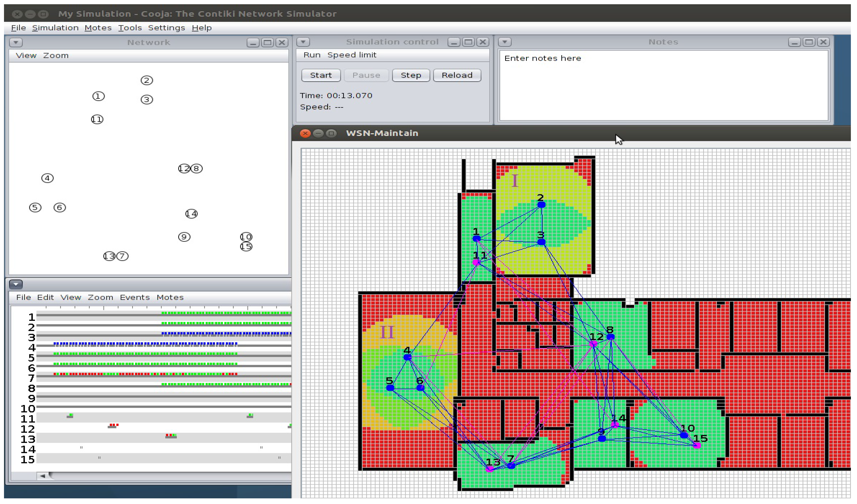Click mote node 2 in Network panel
This screenshot has width=857, height=504.
coord(147,81)
